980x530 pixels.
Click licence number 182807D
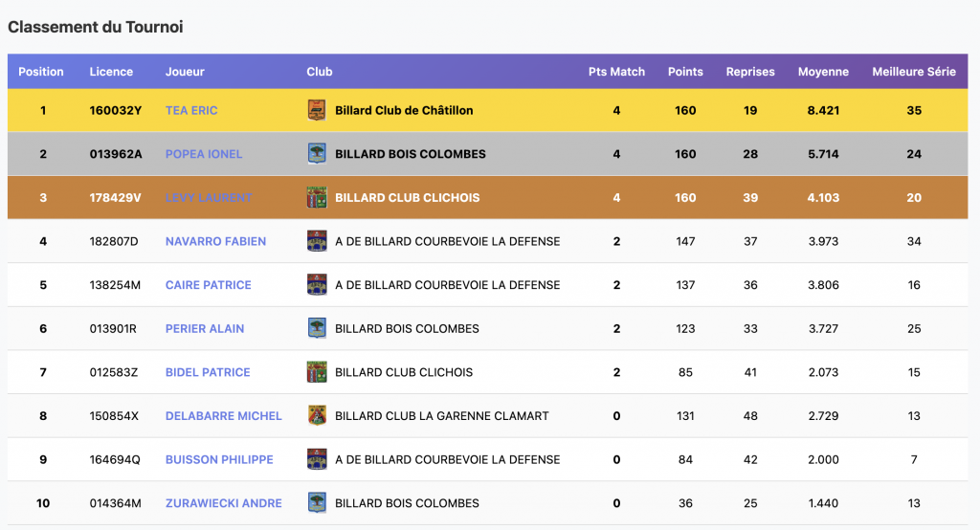pyautogui.click(x=114, y=241)
